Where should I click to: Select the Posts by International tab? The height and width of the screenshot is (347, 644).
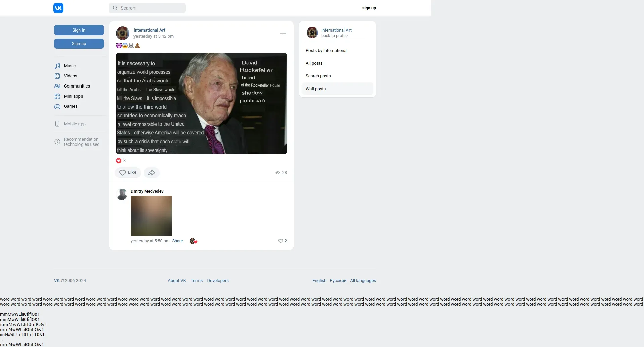pos(337,51)
